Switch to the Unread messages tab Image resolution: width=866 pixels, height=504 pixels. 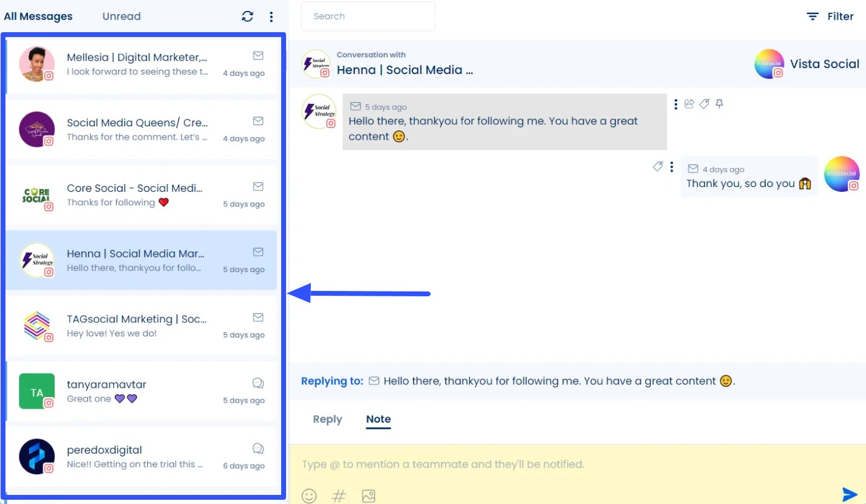pyautogui.click(x=121, y=16)
